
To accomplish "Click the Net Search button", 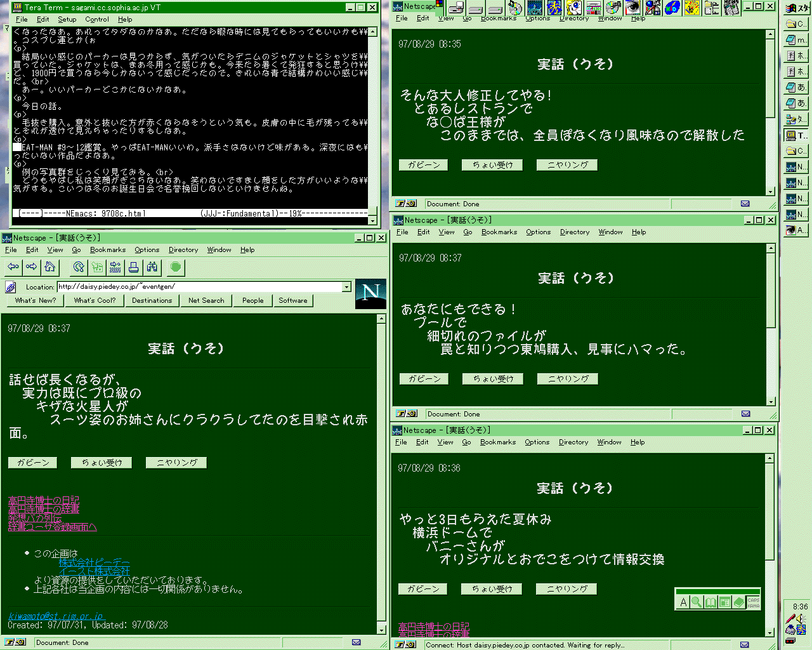I will click(x=206, y=301).
